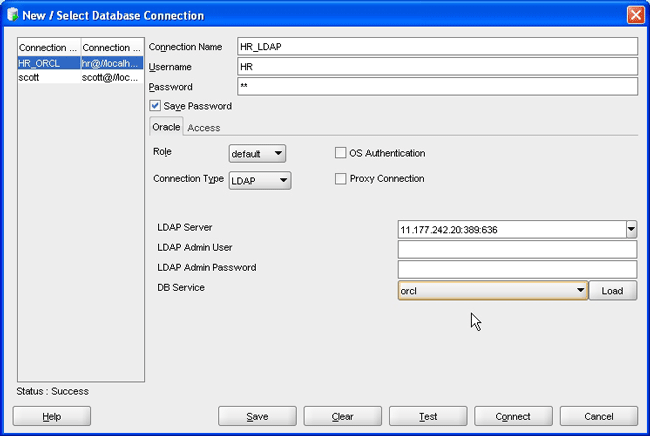The image size is (650, 436).
Task: Open the Connection Type dropdown
Action: point(260,181)
